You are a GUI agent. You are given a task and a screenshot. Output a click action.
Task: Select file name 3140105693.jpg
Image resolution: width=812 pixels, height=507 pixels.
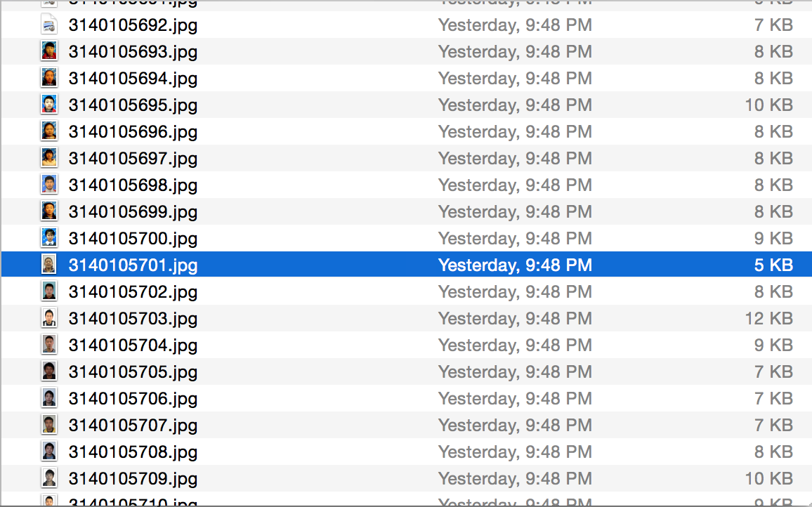133,52
